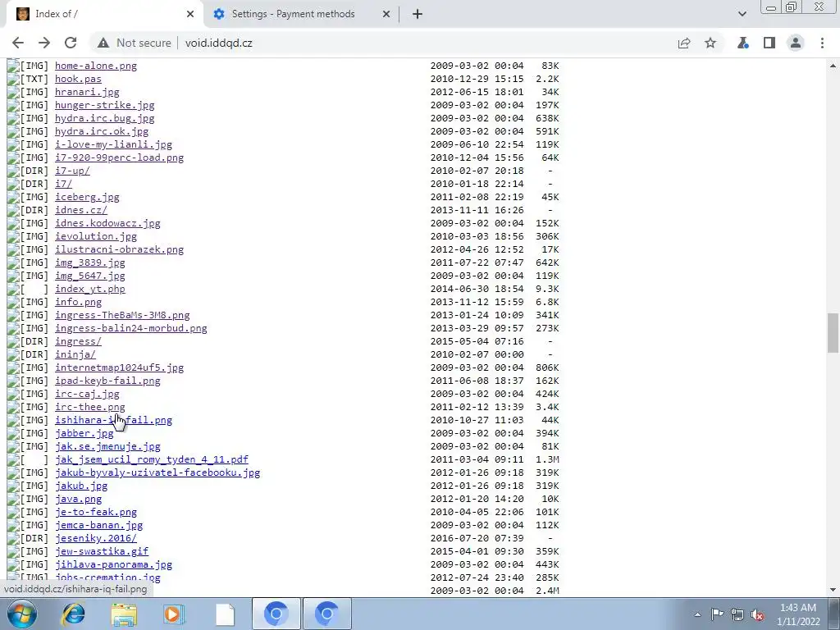Viewport: 840px width, 630px height.
Task: Enter the idnes.cz/ directory
Action: click(x=81, y=210)
